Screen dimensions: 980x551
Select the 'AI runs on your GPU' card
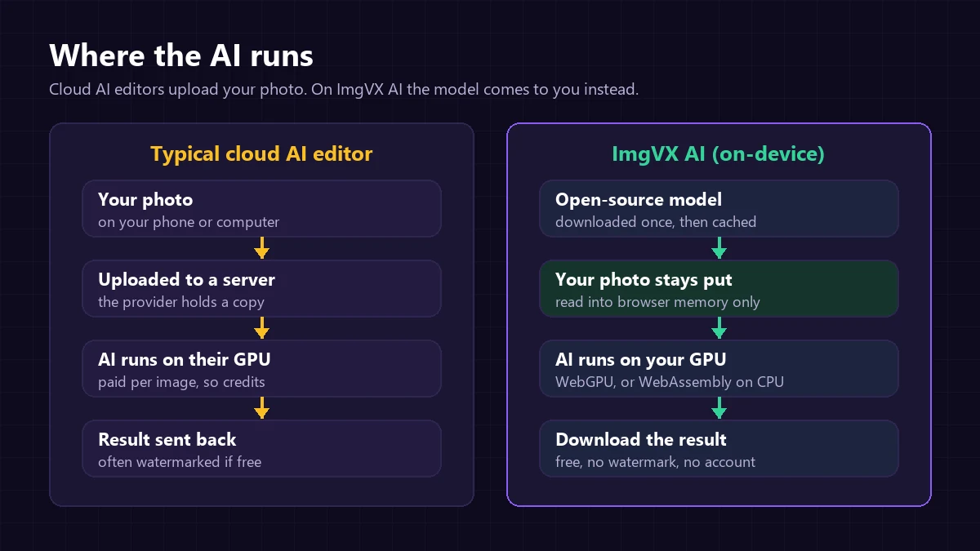pyautogui.click(x=719, y=368)
